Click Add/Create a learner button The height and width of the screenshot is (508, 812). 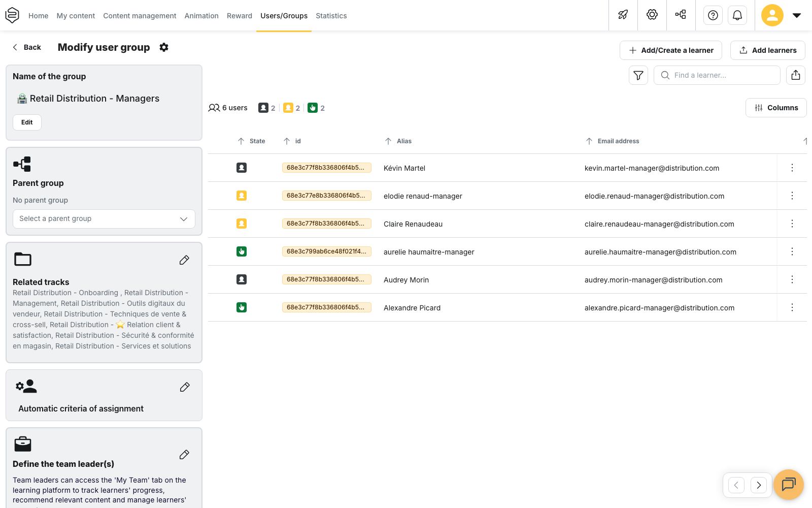671,50
